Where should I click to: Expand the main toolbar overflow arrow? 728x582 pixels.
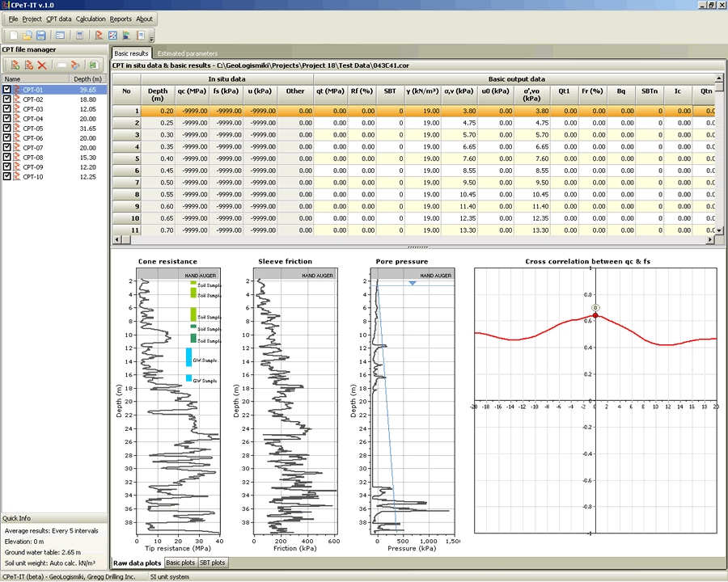click(151, 38)
